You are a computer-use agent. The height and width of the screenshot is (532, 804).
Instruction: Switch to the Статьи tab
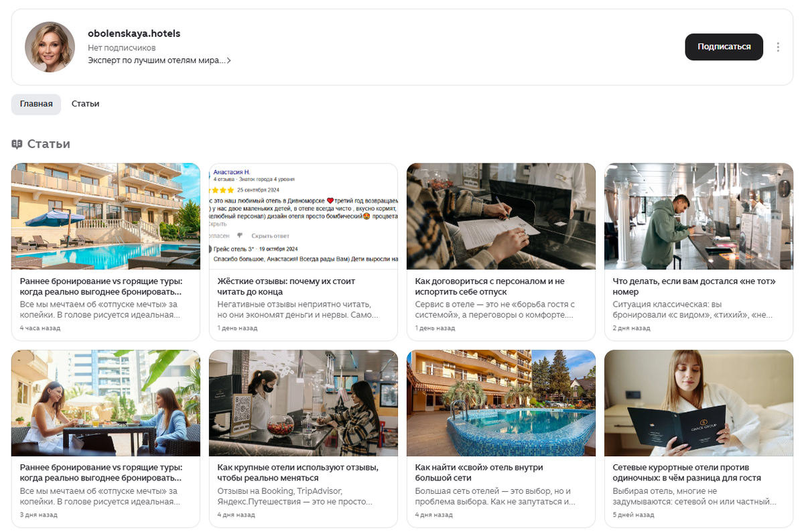pos(86,104)
